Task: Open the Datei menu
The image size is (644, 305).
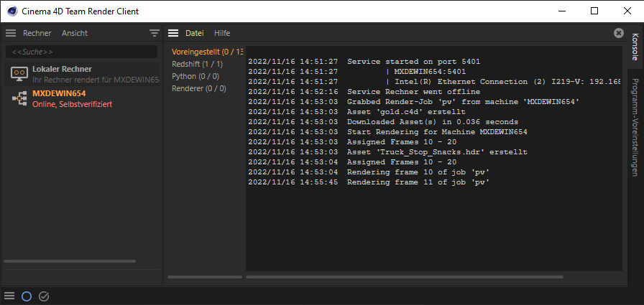Action: pos(195,33)
